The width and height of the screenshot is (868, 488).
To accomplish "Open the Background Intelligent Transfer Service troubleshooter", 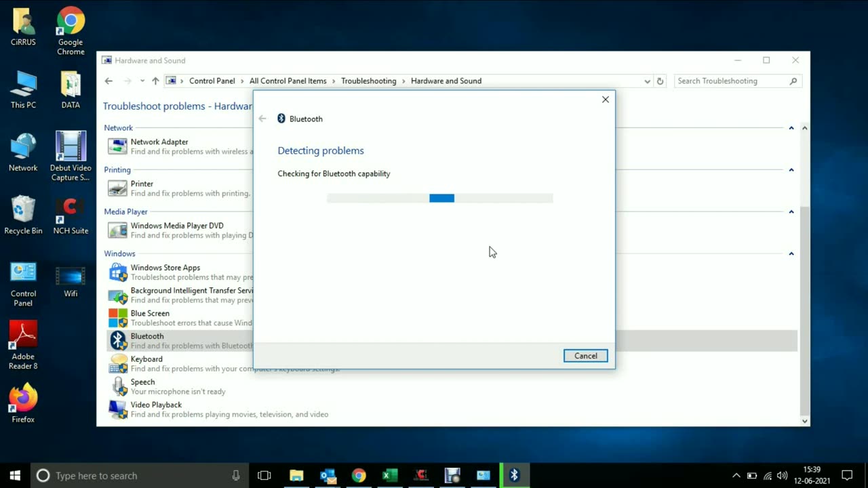I will click(192, 290).
